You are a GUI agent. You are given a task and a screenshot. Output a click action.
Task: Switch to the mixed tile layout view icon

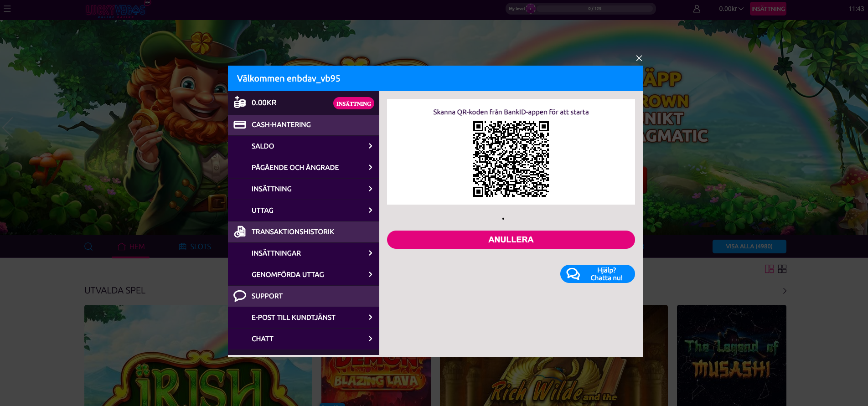click(x=769, y=269)
